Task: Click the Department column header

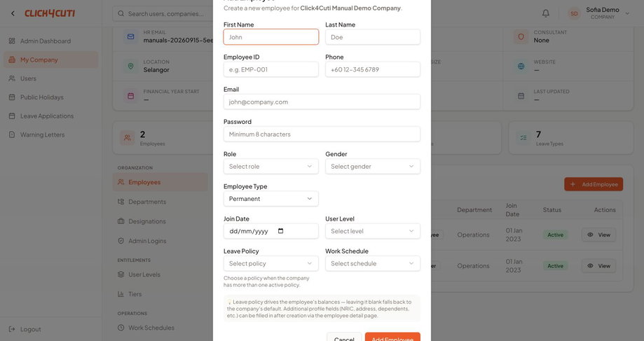Action: point(474,209)
